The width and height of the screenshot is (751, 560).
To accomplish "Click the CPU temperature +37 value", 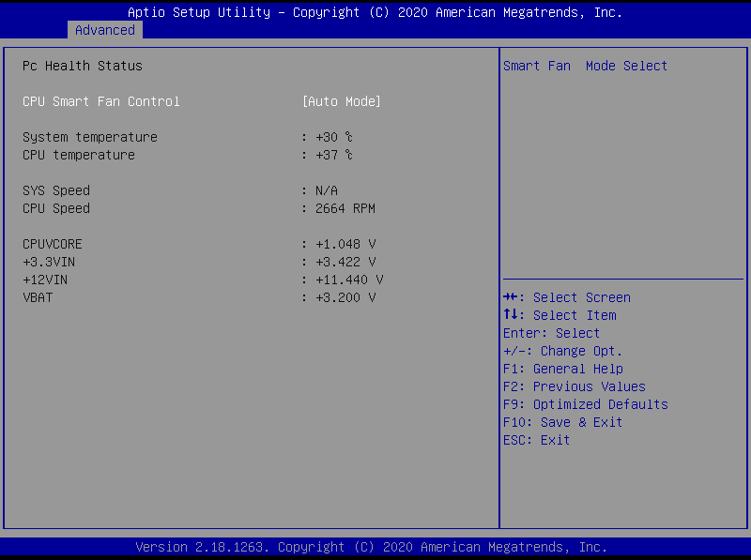I will (333, 155).
